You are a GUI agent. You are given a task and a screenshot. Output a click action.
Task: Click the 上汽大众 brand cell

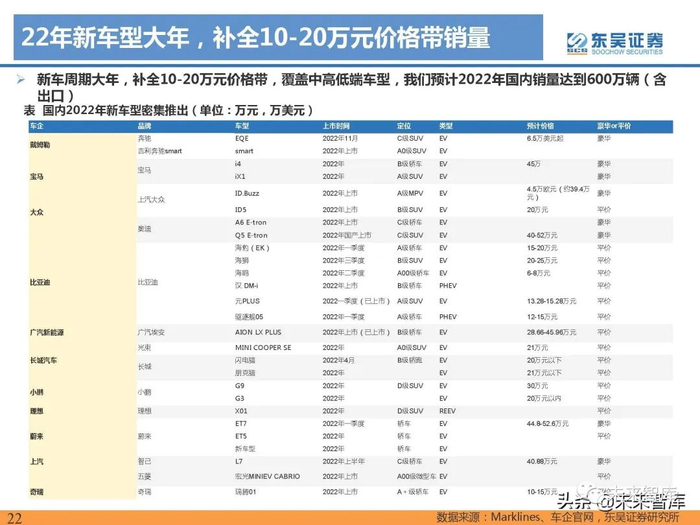tap(151, 200)
